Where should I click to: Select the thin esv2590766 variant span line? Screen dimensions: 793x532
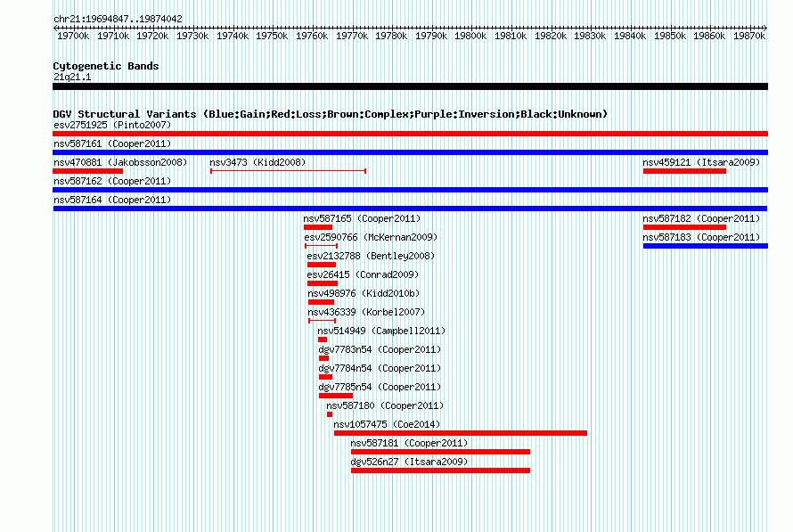pos(321,246)
